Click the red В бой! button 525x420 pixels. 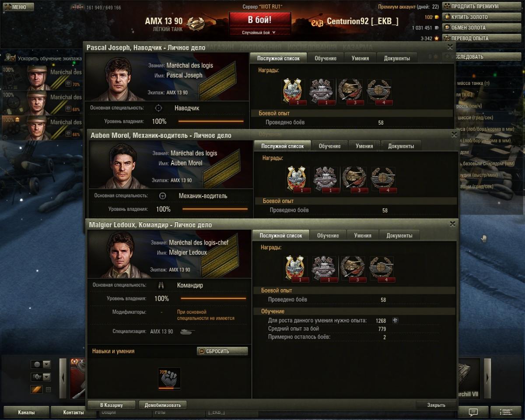260,20
